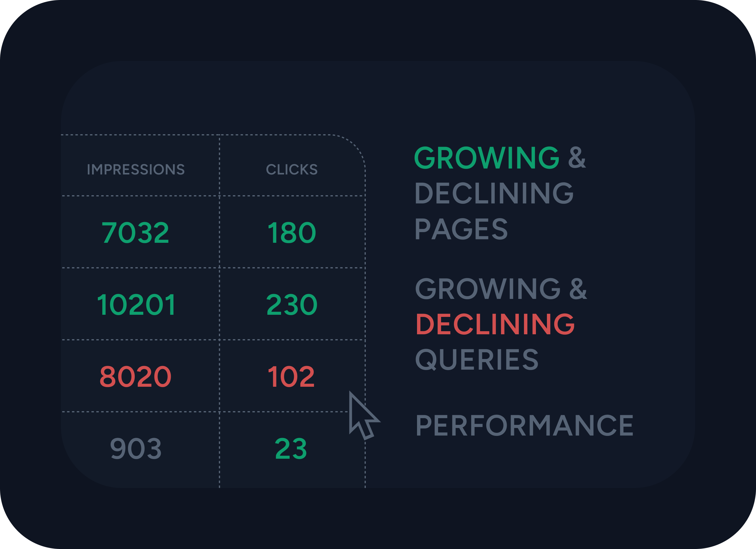Viewport: 756px width, 549px height.
Task: Open the QUERIES section label
Action: (x=477, y=360)
